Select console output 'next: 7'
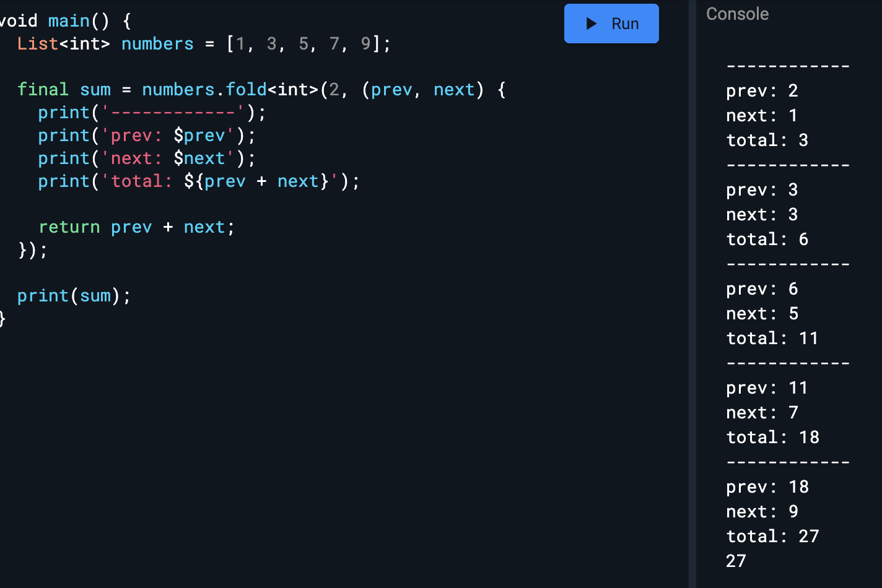The height and width of the screenshot is (588, 882). 762,413
